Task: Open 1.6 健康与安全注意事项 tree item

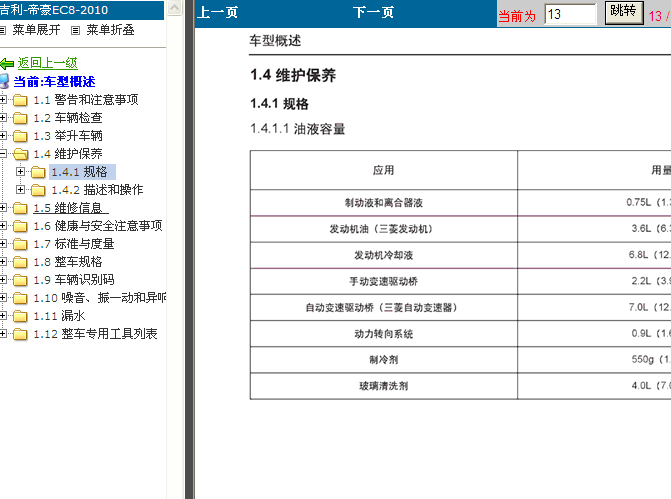Action: point(98,226)
